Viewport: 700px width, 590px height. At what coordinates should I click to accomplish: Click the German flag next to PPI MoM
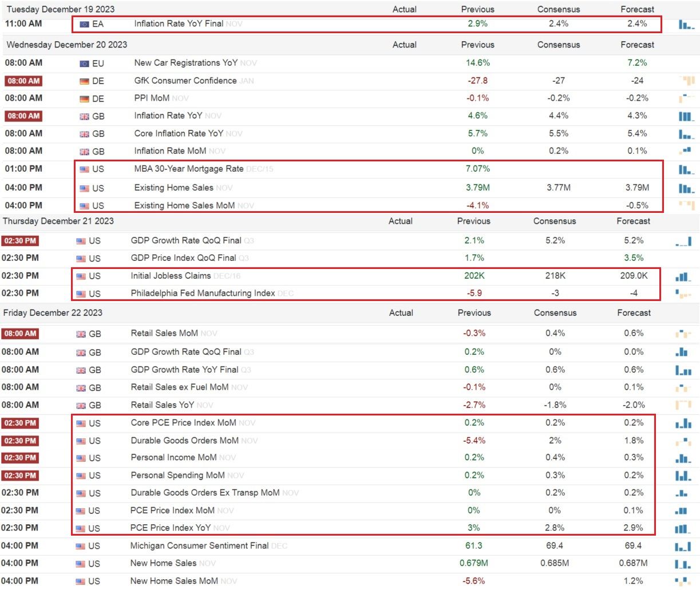pyautogui.click(x=85, y=98)
